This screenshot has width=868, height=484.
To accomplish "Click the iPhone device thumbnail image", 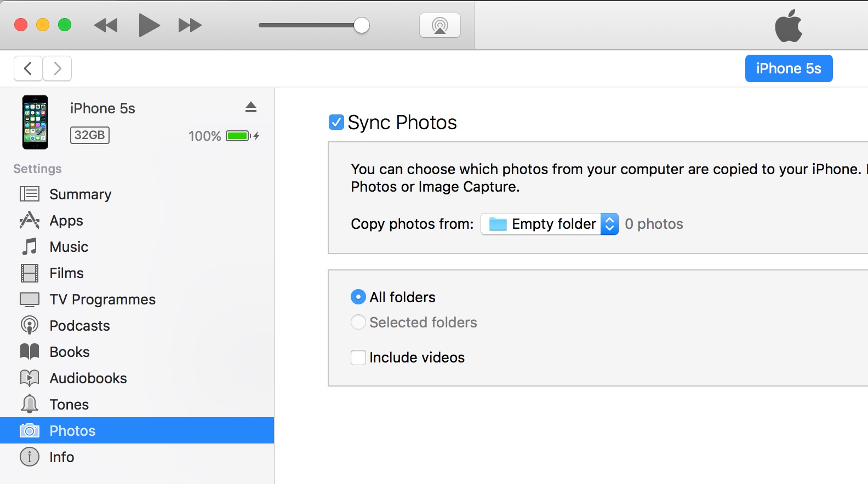I will click(x=35, y=122).
